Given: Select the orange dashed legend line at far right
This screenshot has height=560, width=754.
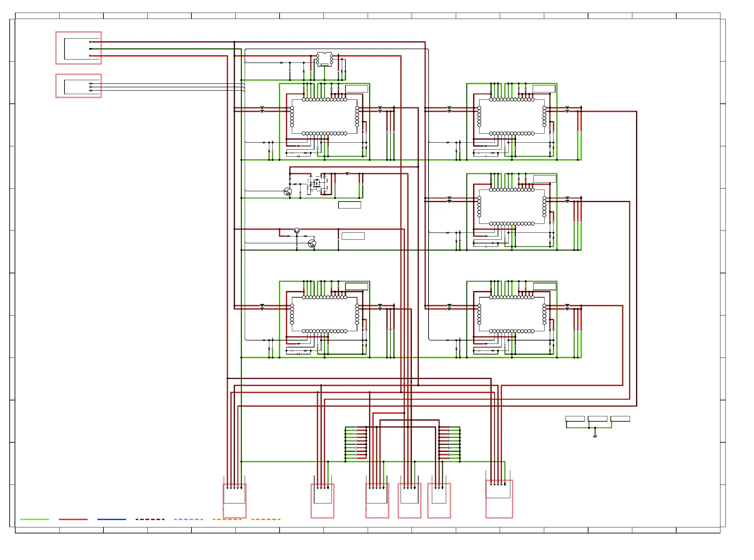Looking at the screenshot, I should (266, 519).
